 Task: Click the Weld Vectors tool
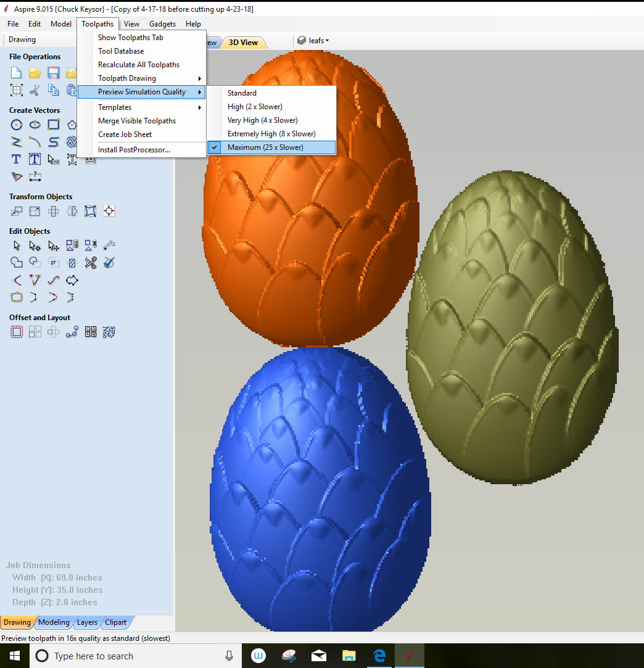click(x=17, y=263)
